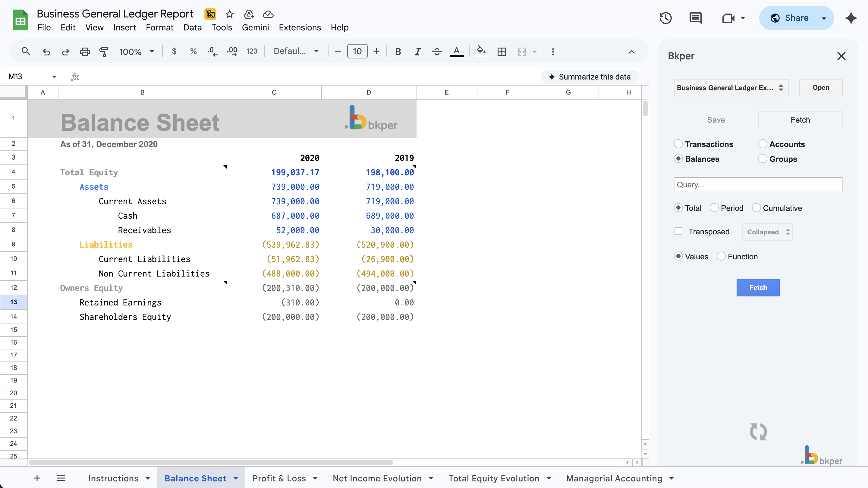Open the Collapsed expansion dropdown

767,232
